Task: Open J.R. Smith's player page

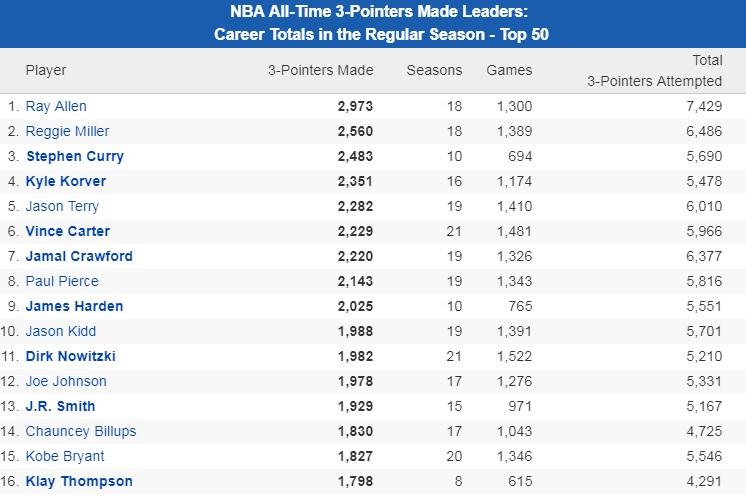Action: point(61,406)
